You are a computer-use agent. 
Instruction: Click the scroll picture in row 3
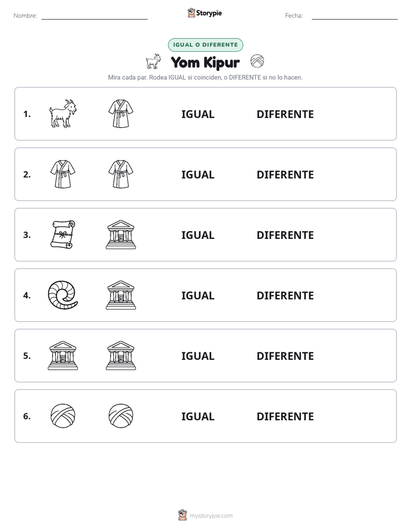[x=63, y=234]
